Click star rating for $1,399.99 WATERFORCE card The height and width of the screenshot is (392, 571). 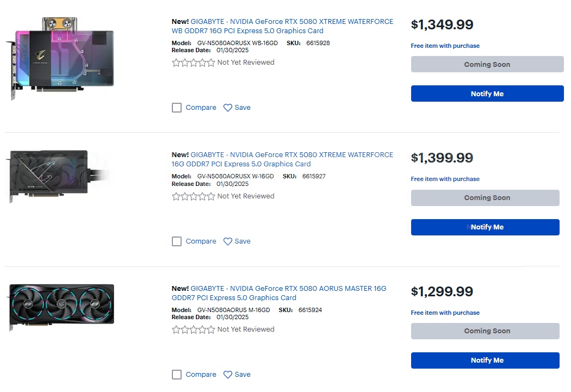click(194, 196)
